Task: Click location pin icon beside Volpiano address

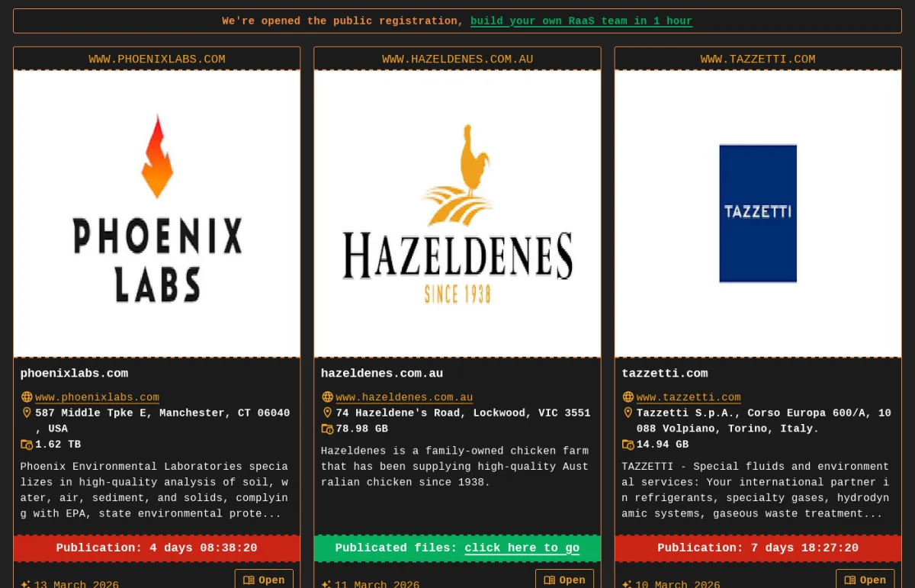Action: 628,413
